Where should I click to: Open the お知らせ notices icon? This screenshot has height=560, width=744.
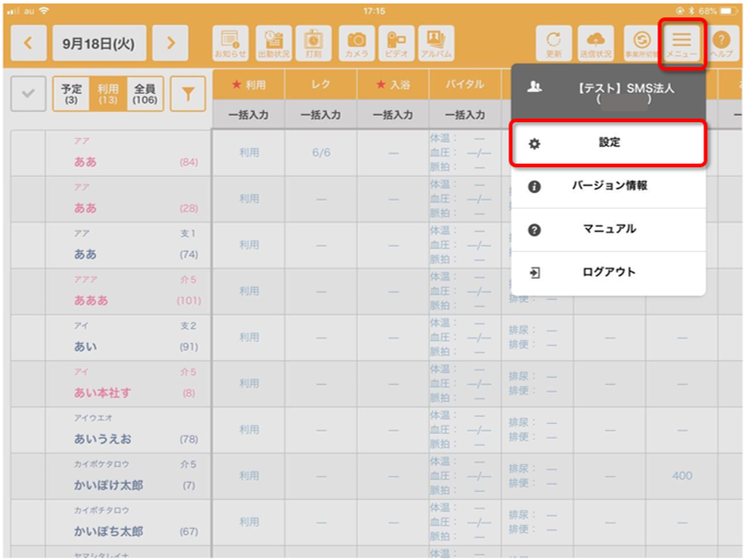231,43
